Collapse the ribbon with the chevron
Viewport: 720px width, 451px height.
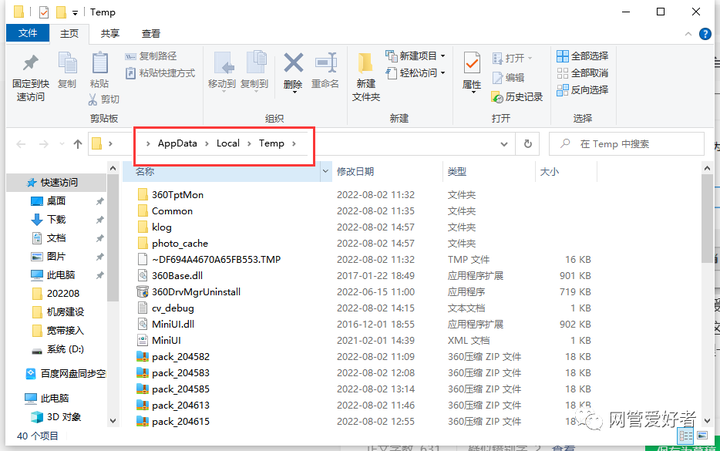click(688, 34)
